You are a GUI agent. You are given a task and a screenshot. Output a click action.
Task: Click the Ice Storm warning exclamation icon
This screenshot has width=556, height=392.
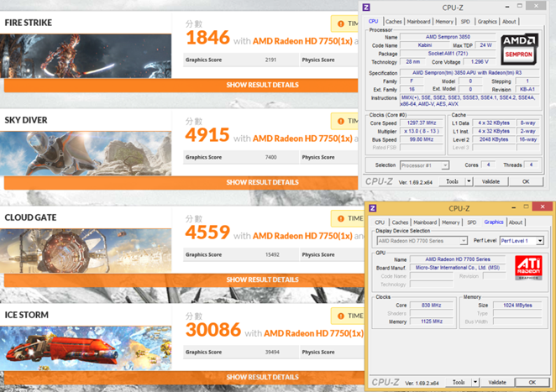341,316
